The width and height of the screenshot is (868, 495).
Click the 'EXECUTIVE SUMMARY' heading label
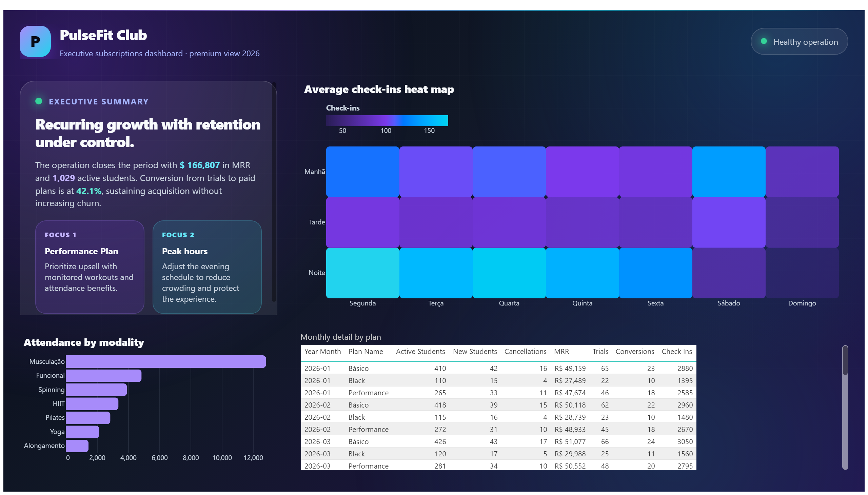coord(99,102)
